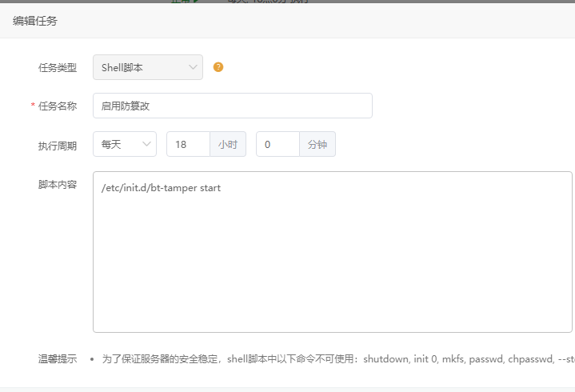The image size is (575, 392).
Task: Click the shell command restriction hint text
Action: 338,358
